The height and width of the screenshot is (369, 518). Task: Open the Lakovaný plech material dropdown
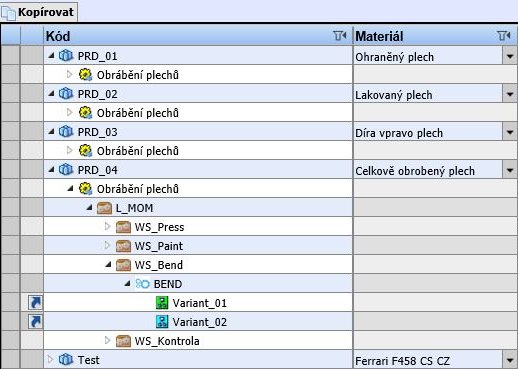pyautogui.click(x=510, y=94)
